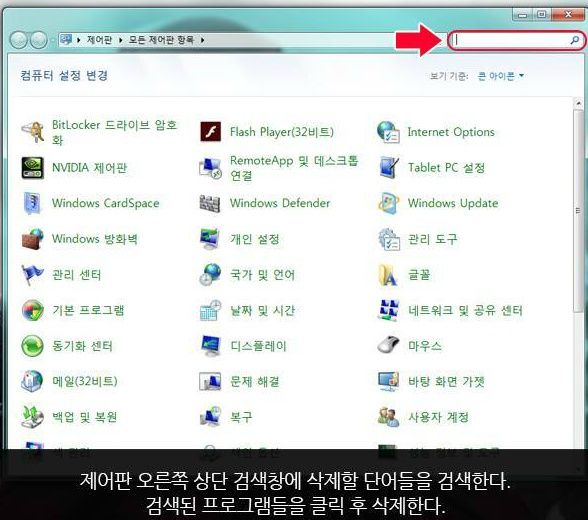Open the 관리 도구 icon
588x520 pixels.
(x=388, y=239)
